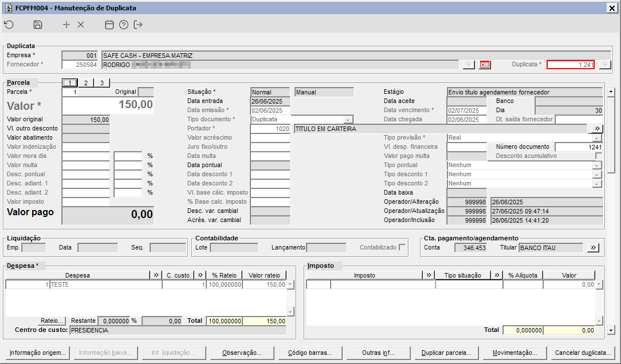Image resolution: width=621 pixels, height=364 pixels.
Task: Expand the Tipo pontual dropdown
Action: click(x=598, y=165)
